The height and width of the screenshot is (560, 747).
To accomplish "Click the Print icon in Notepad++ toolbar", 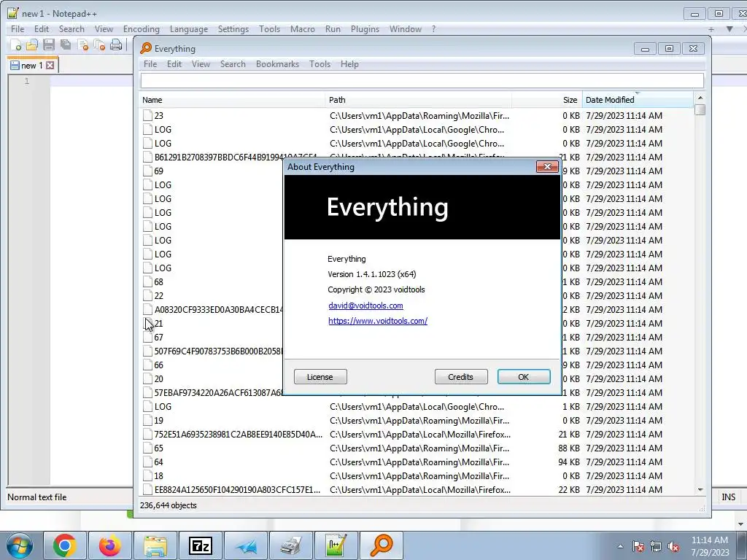I will click(116, 45).
